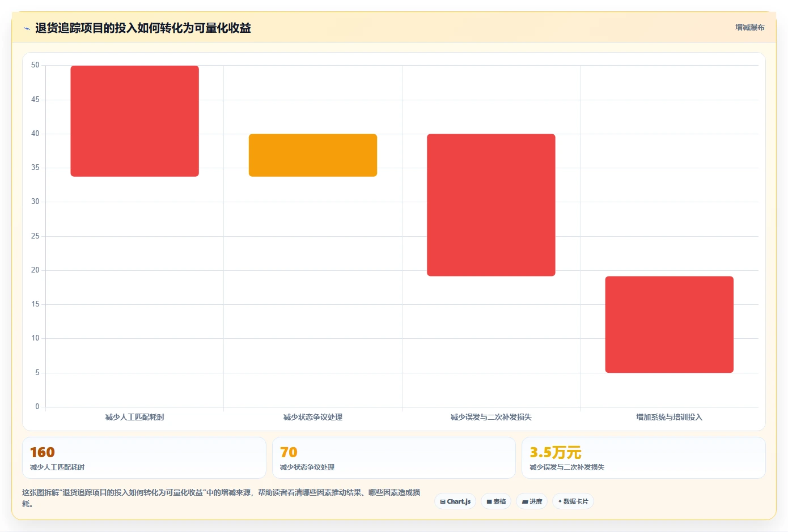This screenshot has width=788, height=532.
Task: Select the 表格 tag button
Action: pyautogui.click(x=496, y=501)
